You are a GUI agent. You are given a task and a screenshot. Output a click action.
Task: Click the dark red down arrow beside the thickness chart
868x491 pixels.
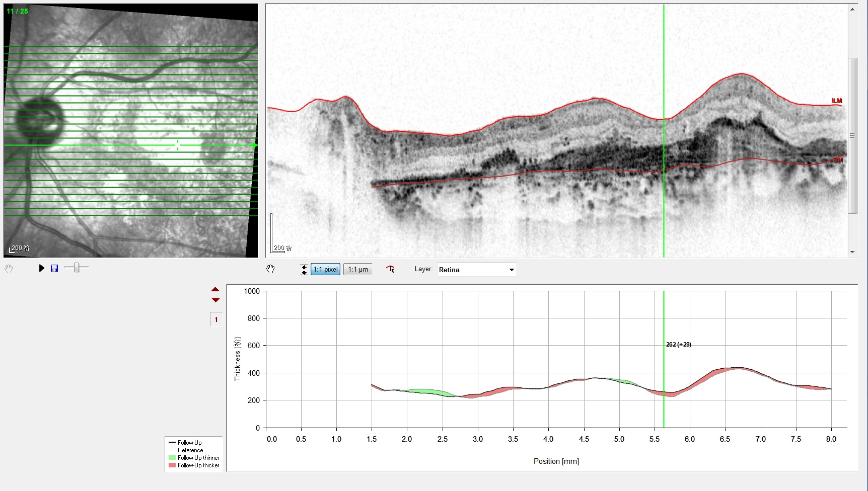click(x=215, y=300)
